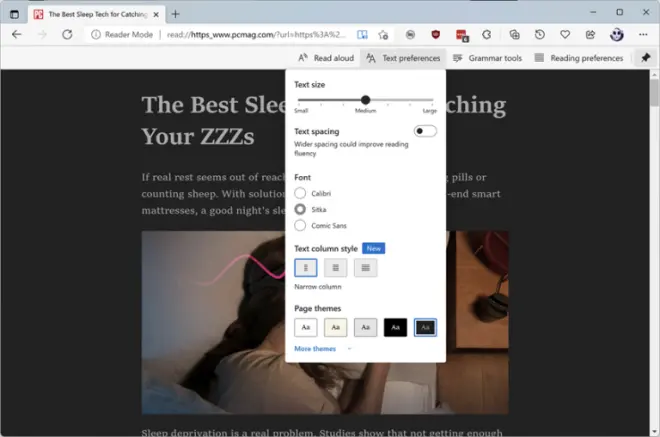
Task: Close The Best Sleep Tech tab
Action: (x=156, y=14)
